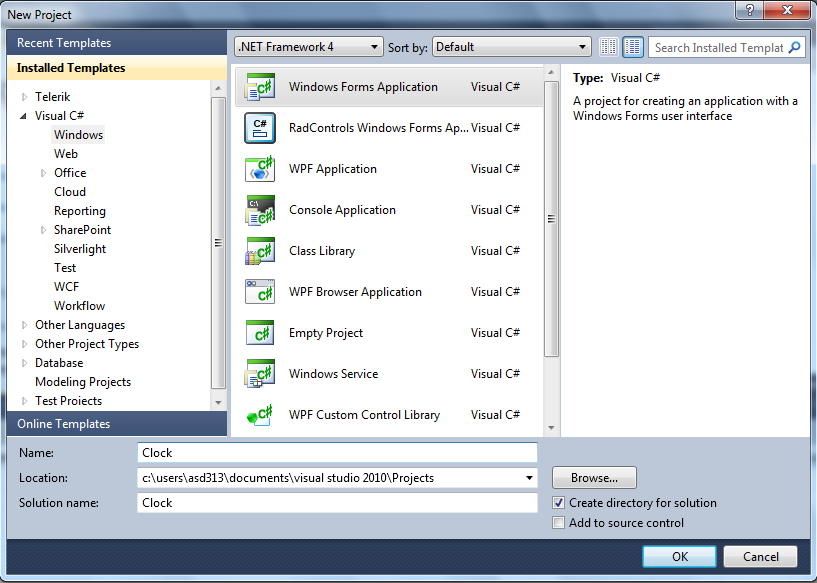The width and height of the screenshot is (817, 583).
Task: Click the Windows Service template icon
Action: [259, 374]
